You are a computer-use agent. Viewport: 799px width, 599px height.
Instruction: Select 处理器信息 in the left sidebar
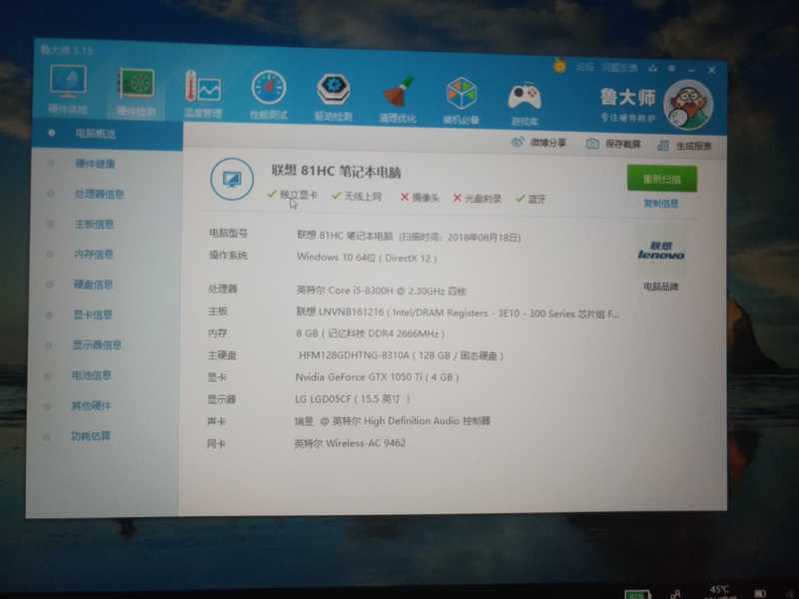pyautogui.click(x=98, y=194)
